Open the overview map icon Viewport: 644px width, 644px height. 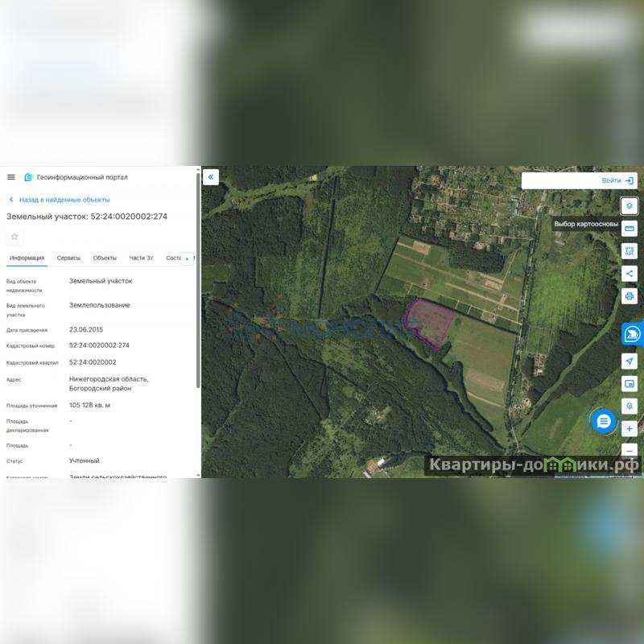[630, 384]
